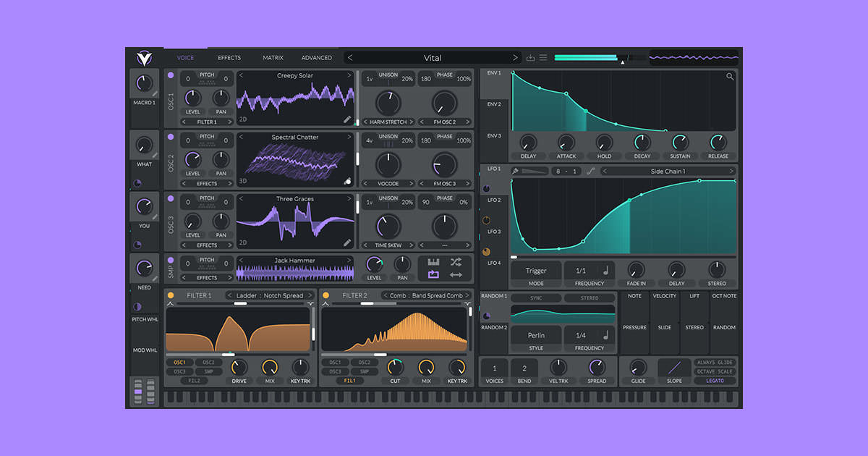Open the Side Chain 1 LFO preset selector
The image size is (868, 456).
[668, 172]
